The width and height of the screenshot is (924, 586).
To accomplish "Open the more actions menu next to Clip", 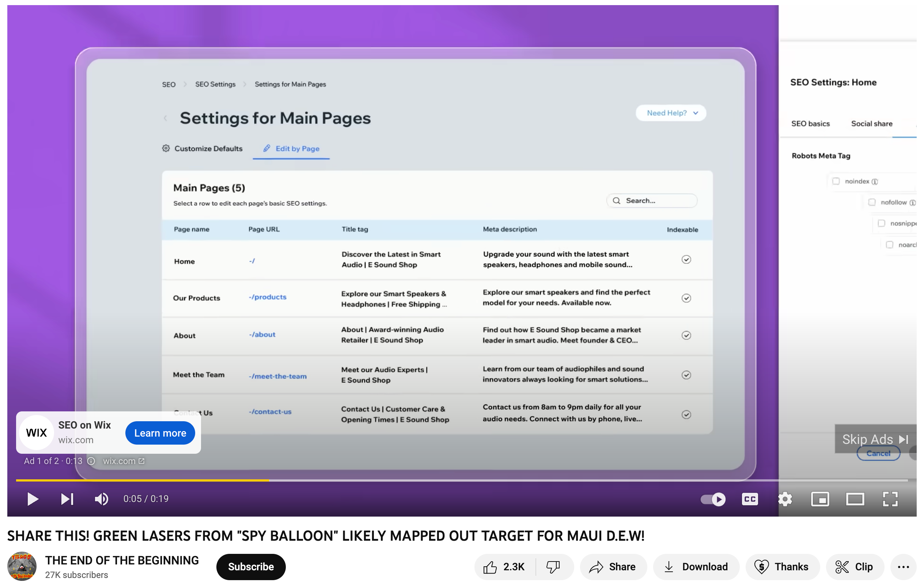I will pyautogui.click(x=904, y=567).
